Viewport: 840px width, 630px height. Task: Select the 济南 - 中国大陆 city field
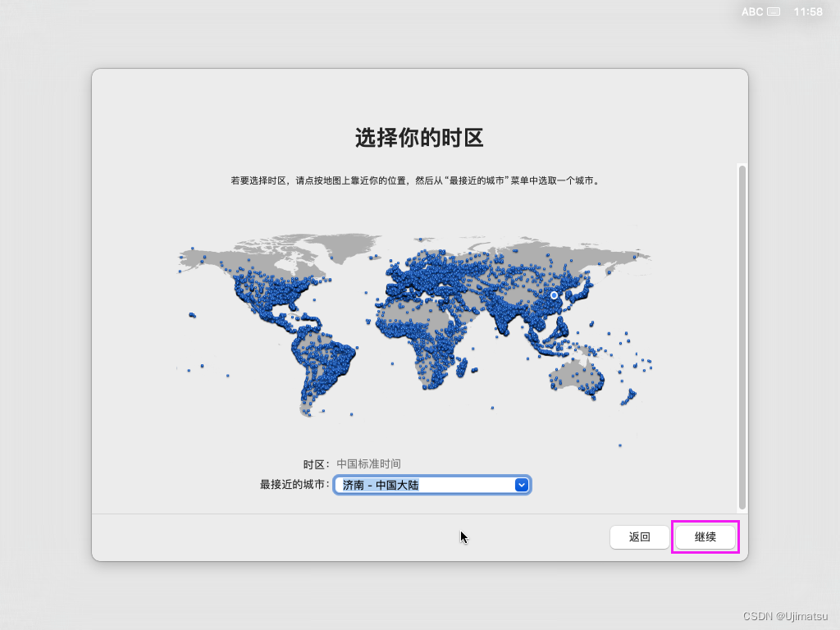click(x=431, y=485)
